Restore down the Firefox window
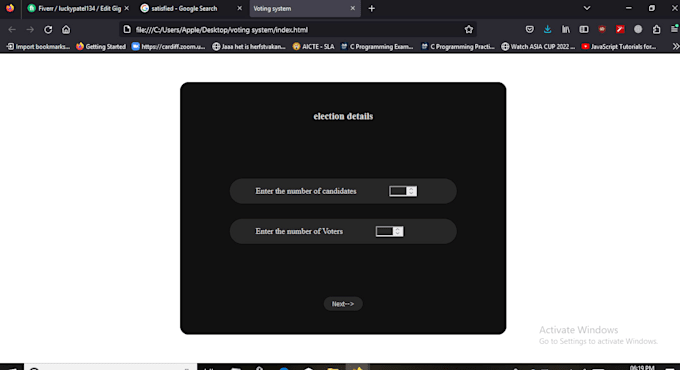Viewport: 680px width, 370px height. (x=651, y=8)
